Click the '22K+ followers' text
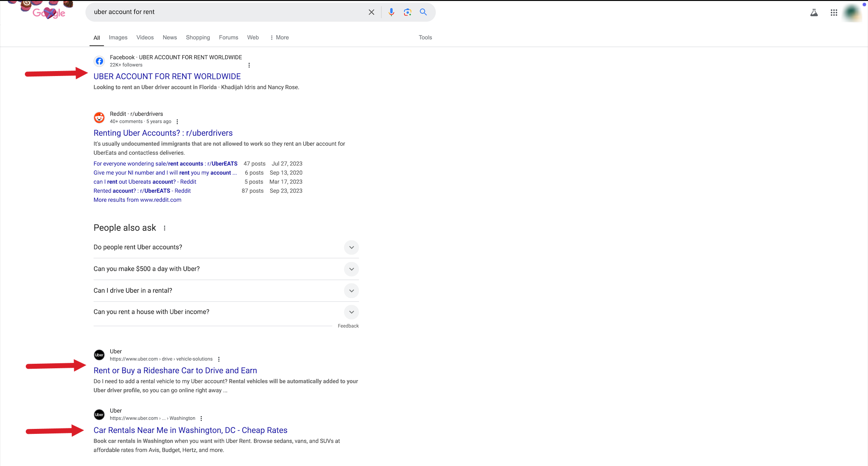 click(x=126, y=65)
